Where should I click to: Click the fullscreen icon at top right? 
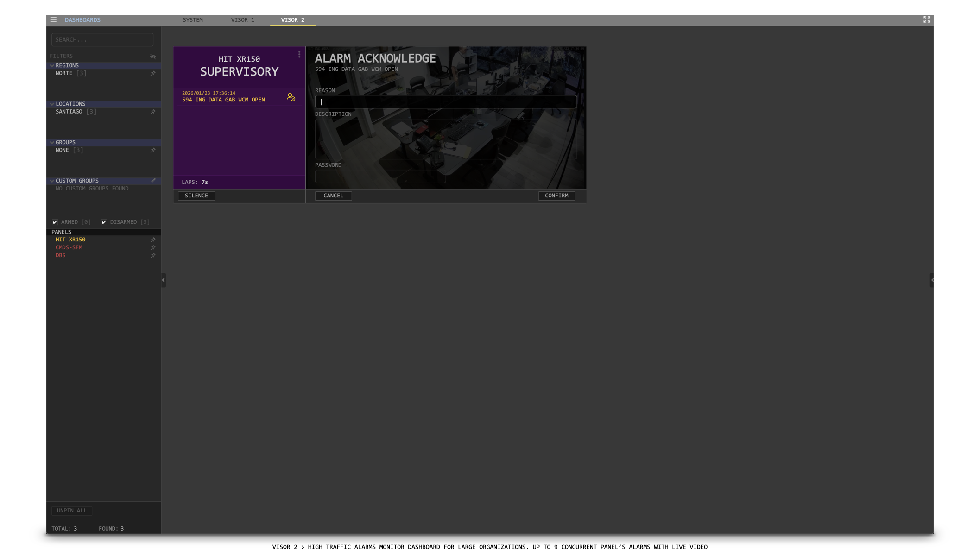926,19
